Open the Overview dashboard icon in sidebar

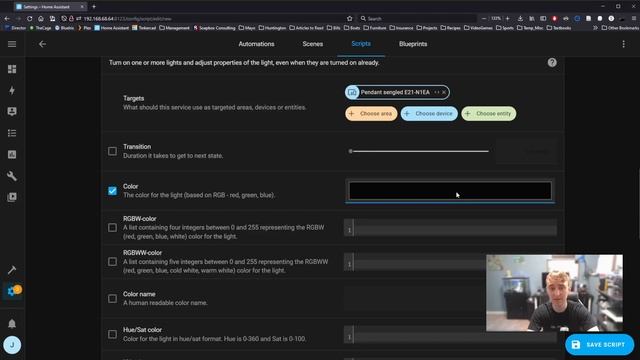(12, 69)
